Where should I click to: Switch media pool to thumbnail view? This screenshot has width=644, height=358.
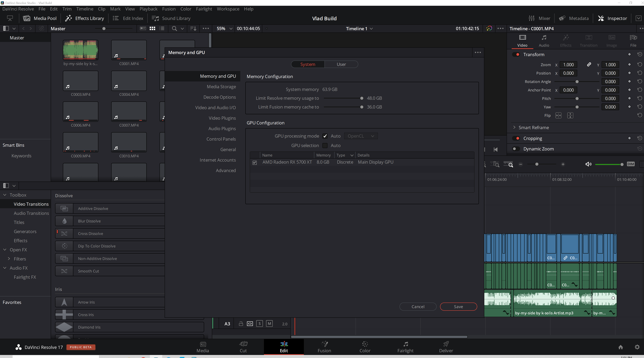(x=152, y=29)
